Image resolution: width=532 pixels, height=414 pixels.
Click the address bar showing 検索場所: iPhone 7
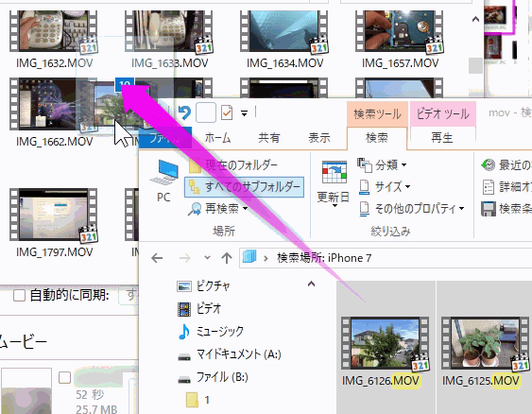click(386, 258)
